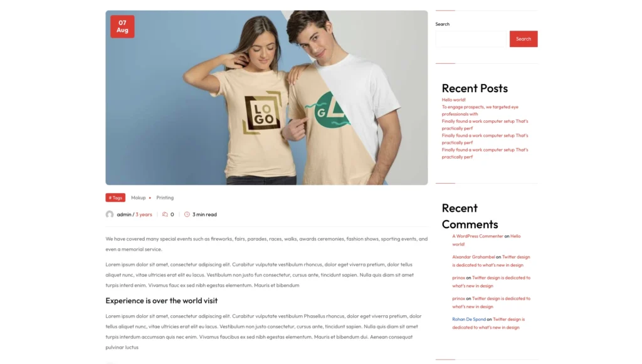The height and width of the screenshot is (364, 642).
Task: Open the Hello world! recent post
Action: point(454,100)
